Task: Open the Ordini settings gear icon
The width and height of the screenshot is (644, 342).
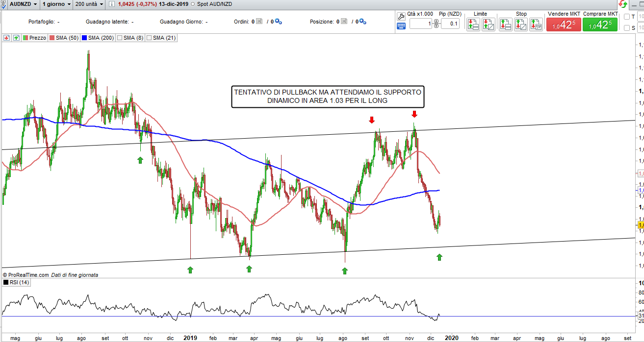Action: coord(278,22)
